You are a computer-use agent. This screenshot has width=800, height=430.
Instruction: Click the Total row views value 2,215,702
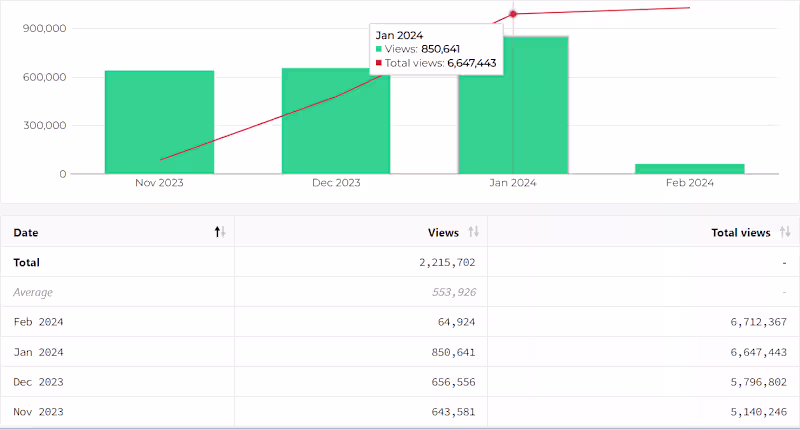coord(447,262)
